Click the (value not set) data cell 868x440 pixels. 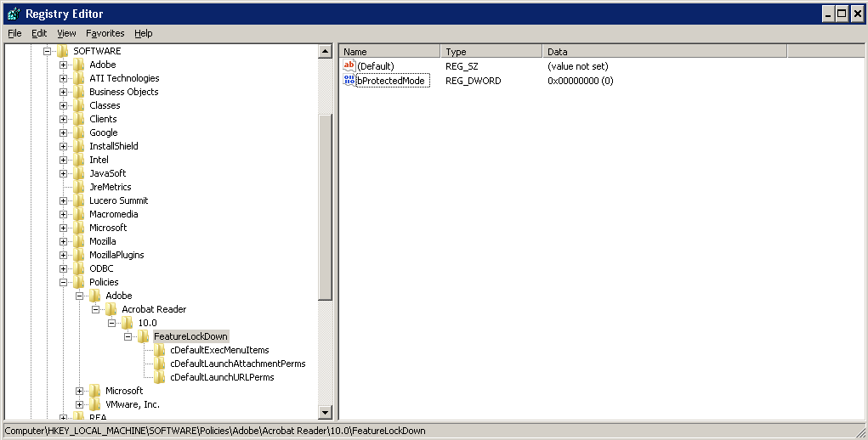pos(578,66)
